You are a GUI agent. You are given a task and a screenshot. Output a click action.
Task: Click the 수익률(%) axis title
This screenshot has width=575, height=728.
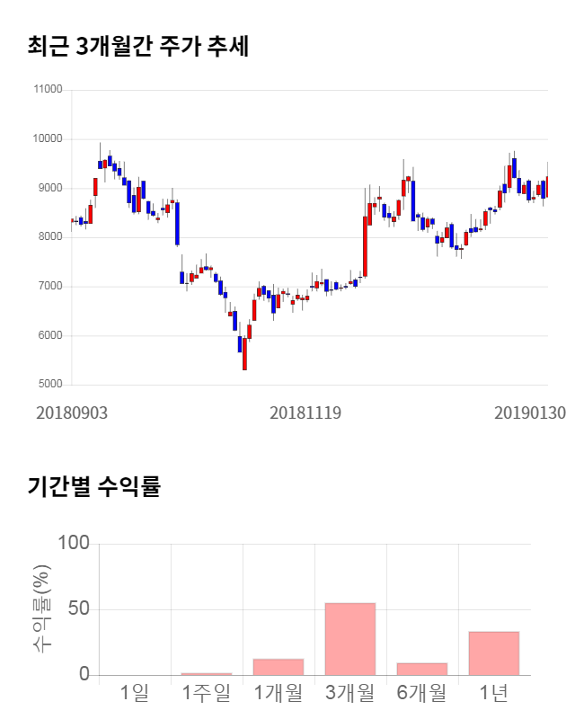click(42, 608)
